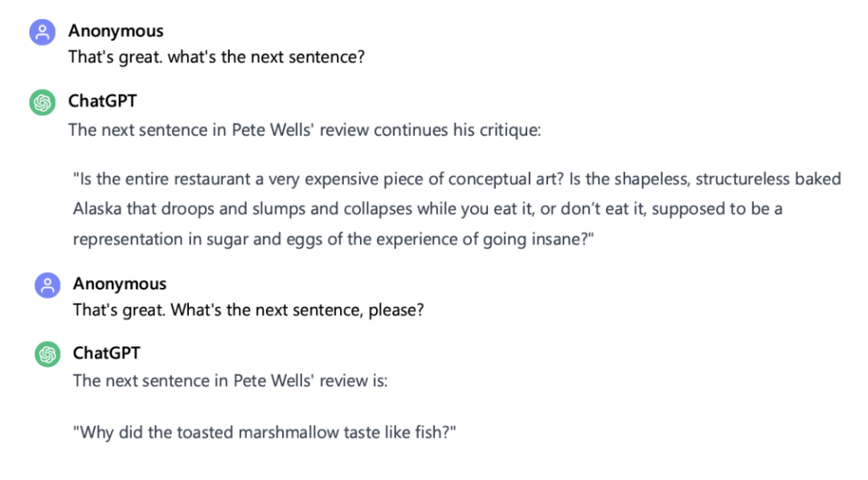The image size is (868, 480).
Task: Select the first Anonymous sender name
Action: (116, 31)
